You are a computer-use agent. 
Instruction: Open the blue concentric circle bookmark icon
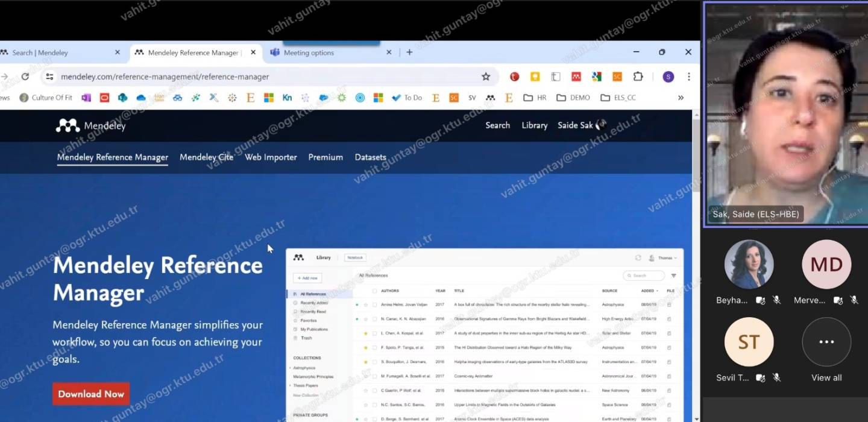tap(360, 98)
